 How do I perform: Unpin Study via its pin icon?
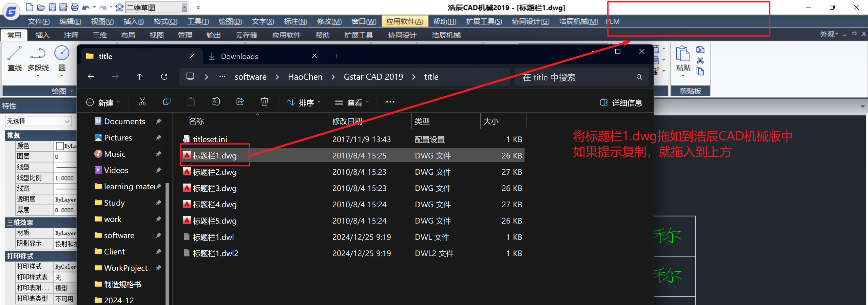tap(158, 203)
